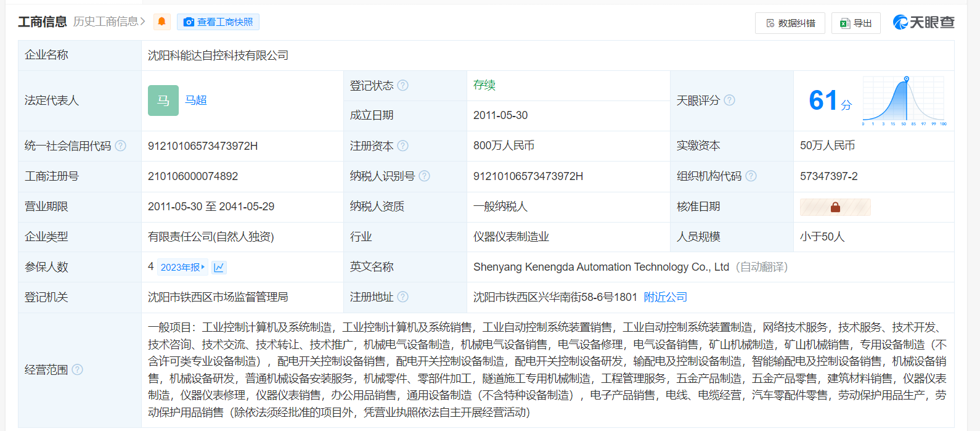Screen dimensions: 980x431
Task: Click the 马 avatar of legal representative
Action: 163,101
